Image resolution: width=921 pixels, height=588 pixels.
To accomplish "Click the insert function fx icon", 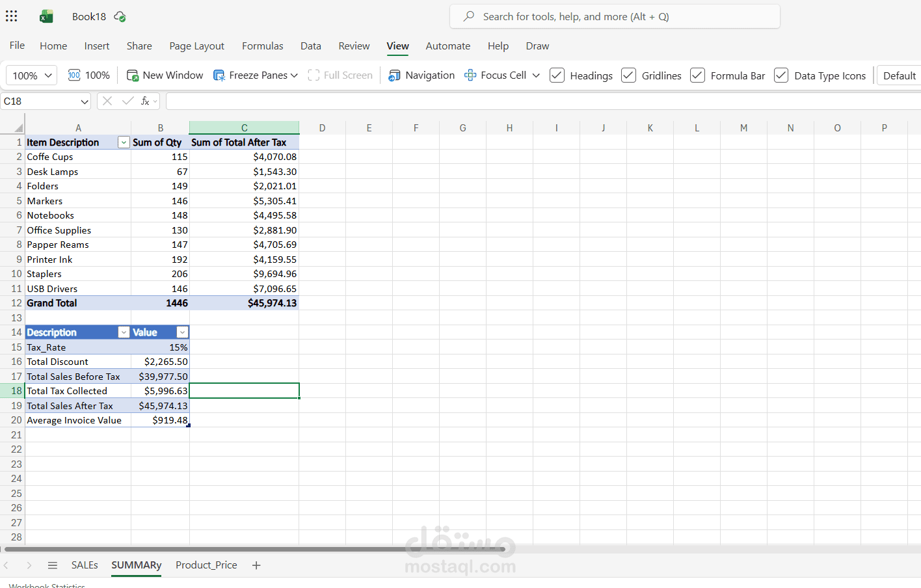I will pyautogui.click(x=145, y=101).
